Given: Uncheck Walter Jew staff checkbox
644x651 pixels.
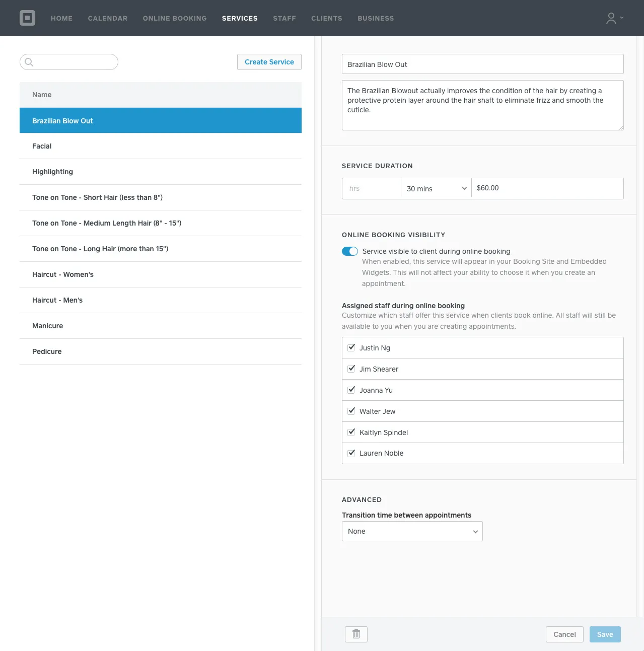Looking at the screenshot, I should (351, 411).
